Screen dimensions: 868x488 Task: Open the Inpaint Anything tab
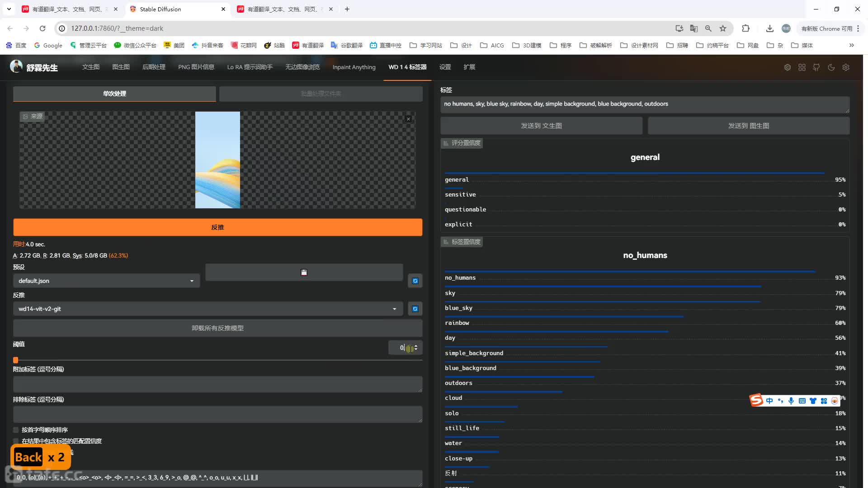354,67
